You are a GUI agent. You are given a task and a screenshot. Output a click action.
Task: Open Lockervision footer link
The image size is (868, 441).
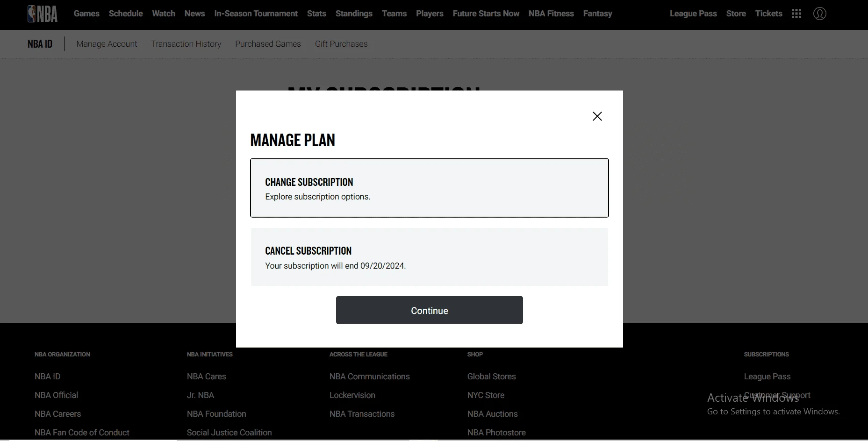[x=352, y=395]
